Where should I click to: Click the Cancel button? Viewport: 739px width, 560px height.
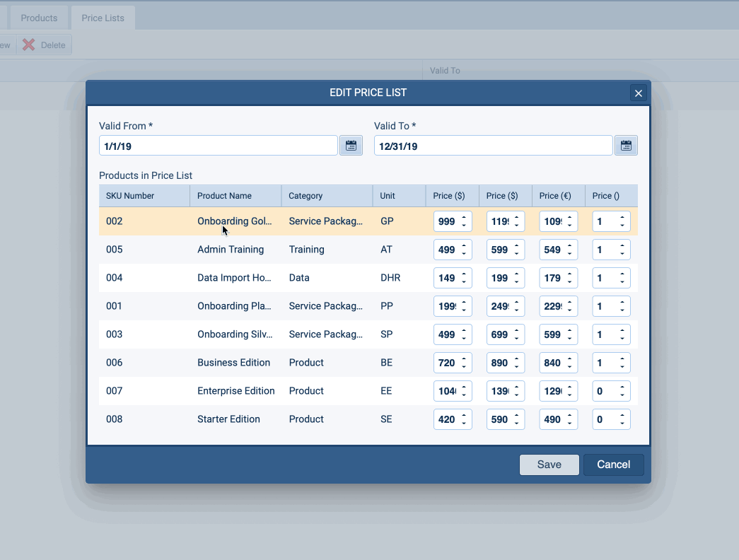click(x=613, y=465)
